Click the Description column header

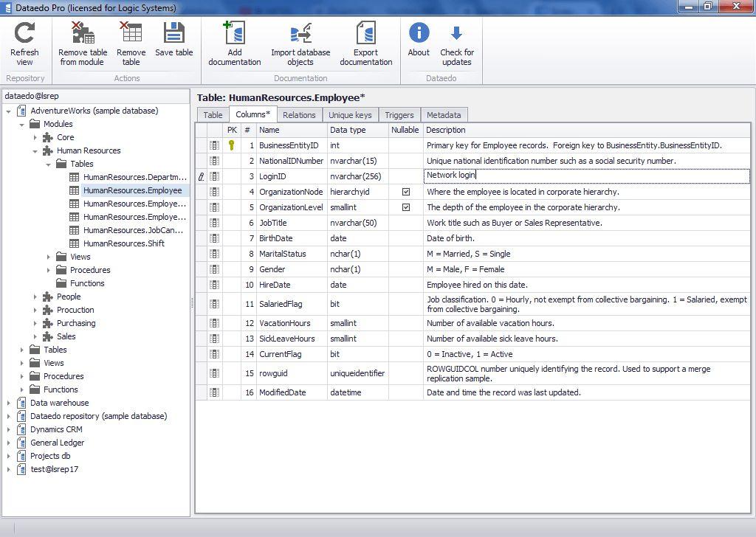587,130
